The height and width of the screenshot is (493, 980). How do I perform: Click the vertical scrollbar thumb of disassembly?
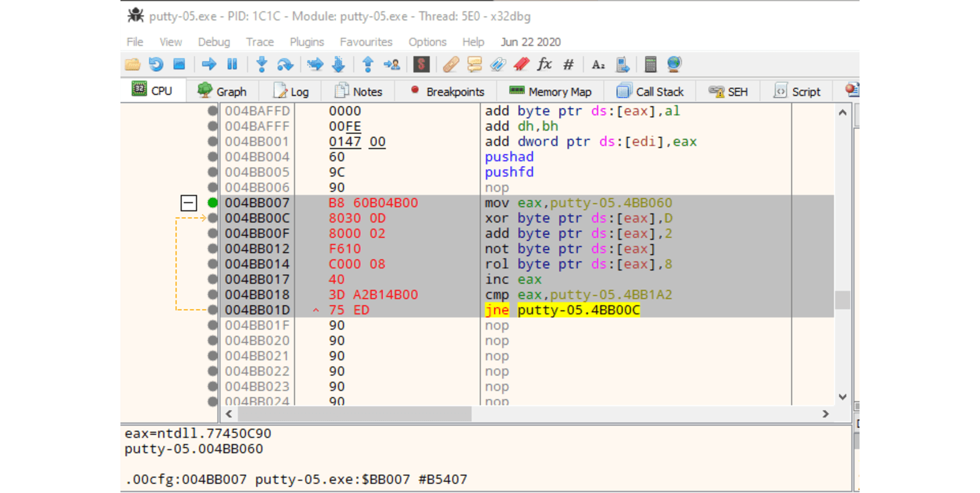843,300
